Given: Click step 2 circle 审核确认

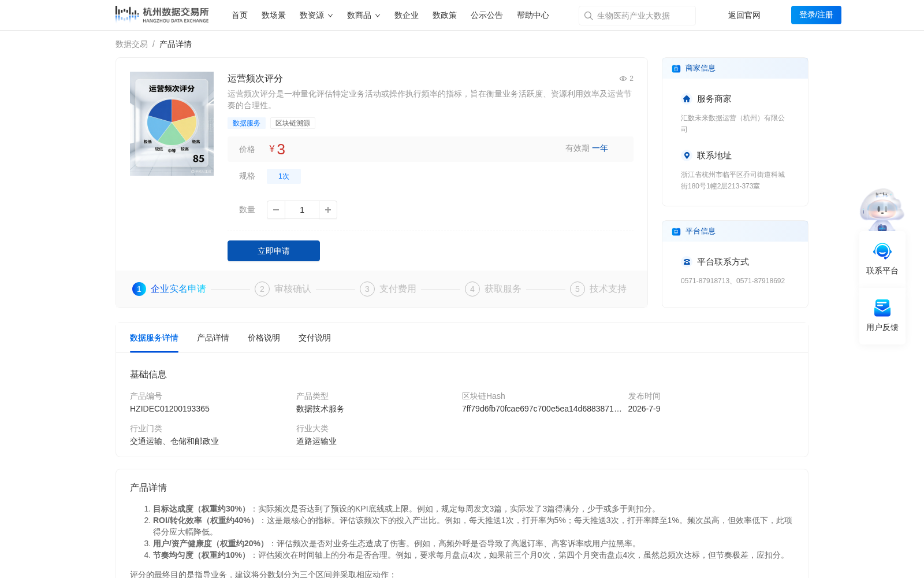Looking at the screenshot, I should point(262,289).
